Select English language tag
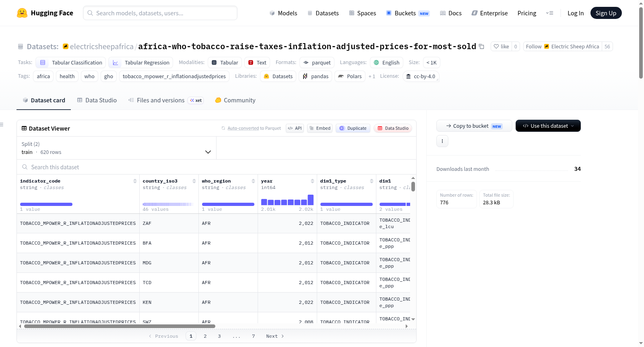Screen dimensions: 644x347 386,62
